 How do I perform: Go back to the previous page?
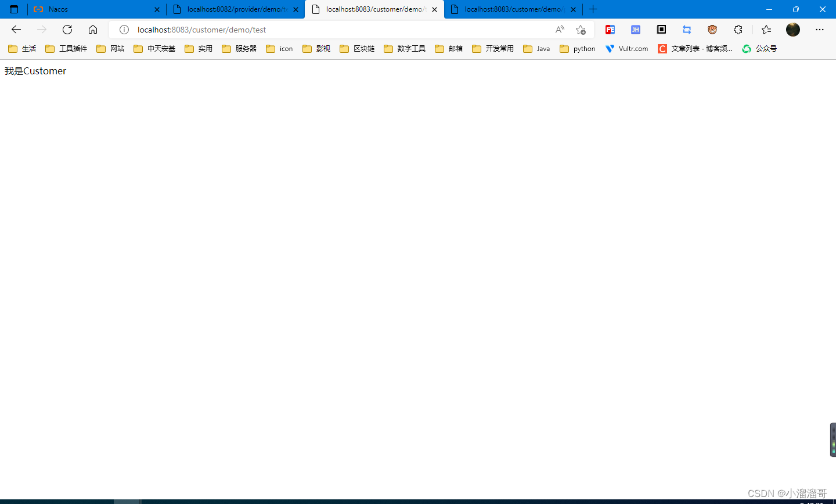pos(16,30)
